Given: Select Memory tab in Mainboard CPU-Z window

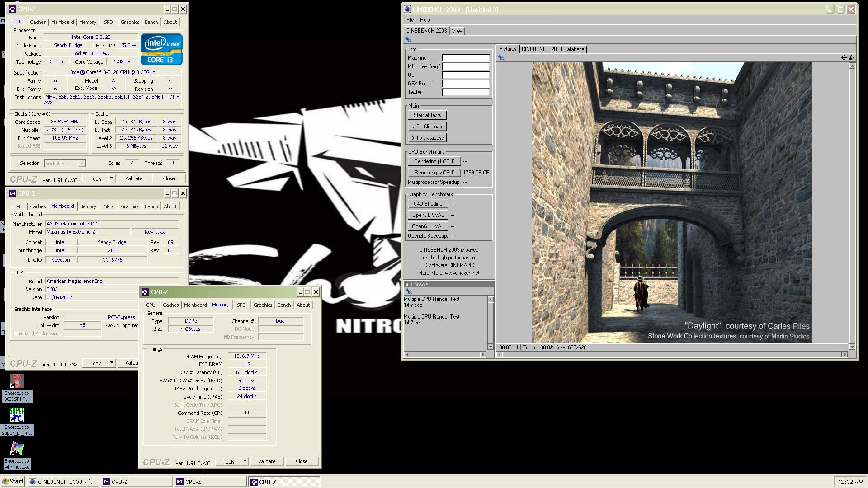Looking at the screenshot, I should (x=88, y=206).
